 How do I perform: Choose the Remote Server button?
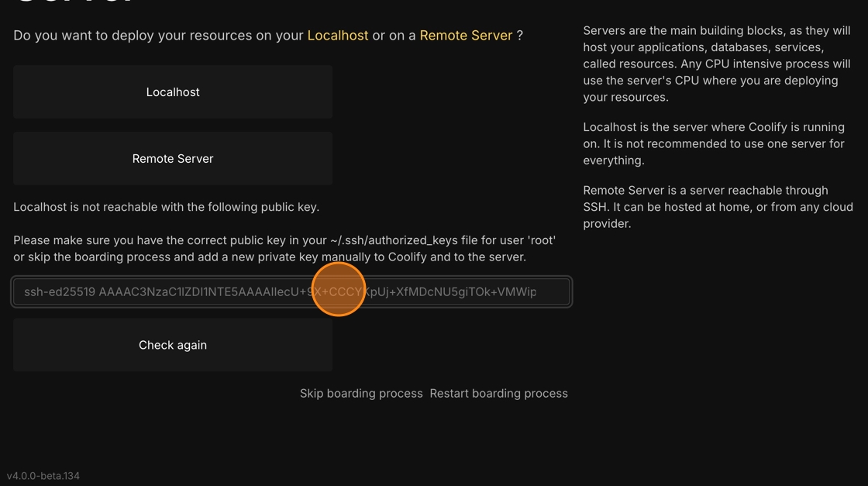pyautogui.click(x=173, y=159)
